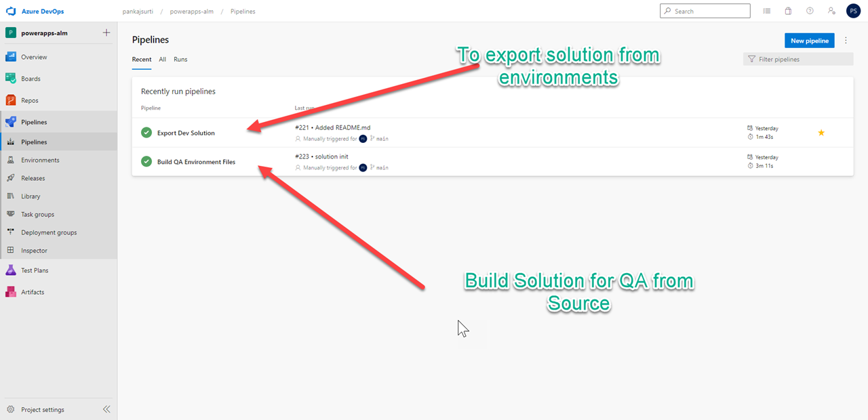Open user settings icon in header
The height and width of the screenshot is (420, 868).
[x=831, y=12]
